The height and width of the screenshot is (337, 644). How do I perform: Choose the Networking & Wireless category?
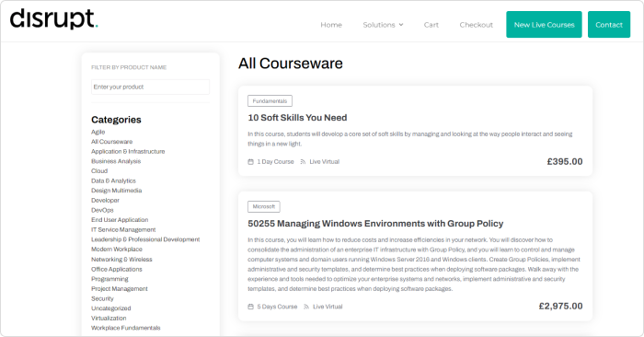click(121, 260)
